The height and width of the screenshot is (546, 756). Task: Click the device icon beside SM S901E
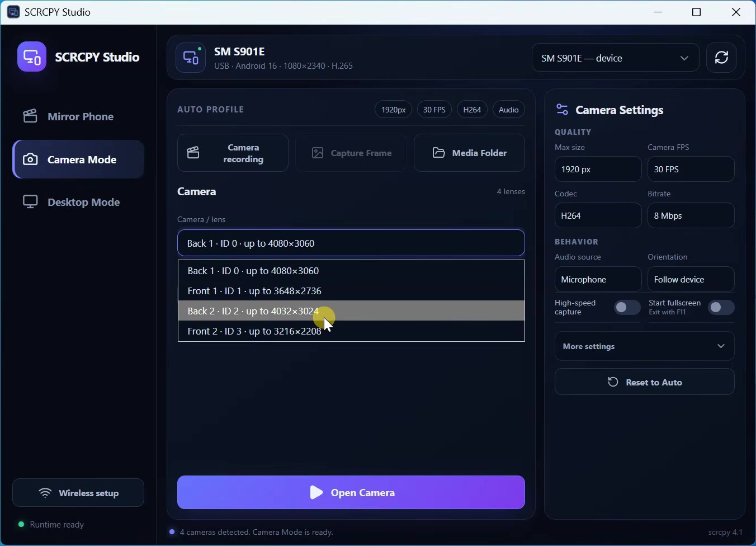[191, 58]
